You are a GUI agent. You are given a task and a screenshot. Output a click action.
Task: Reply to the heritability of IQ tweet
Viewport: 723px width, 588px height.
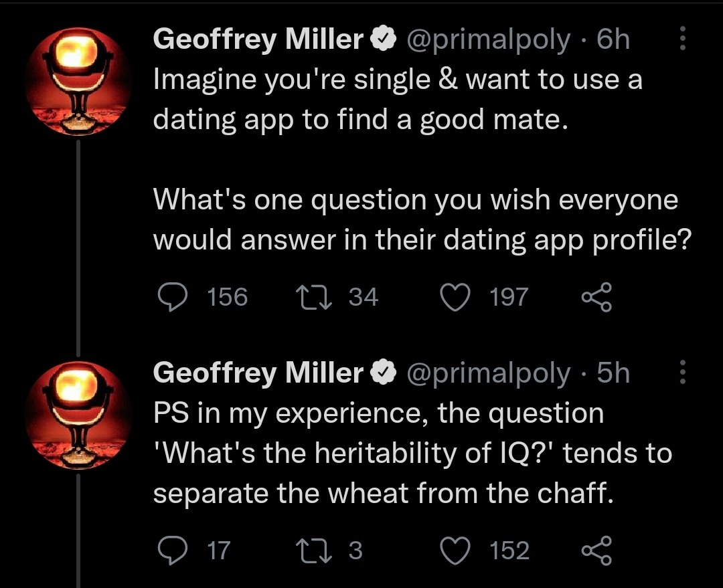point(174,551)
